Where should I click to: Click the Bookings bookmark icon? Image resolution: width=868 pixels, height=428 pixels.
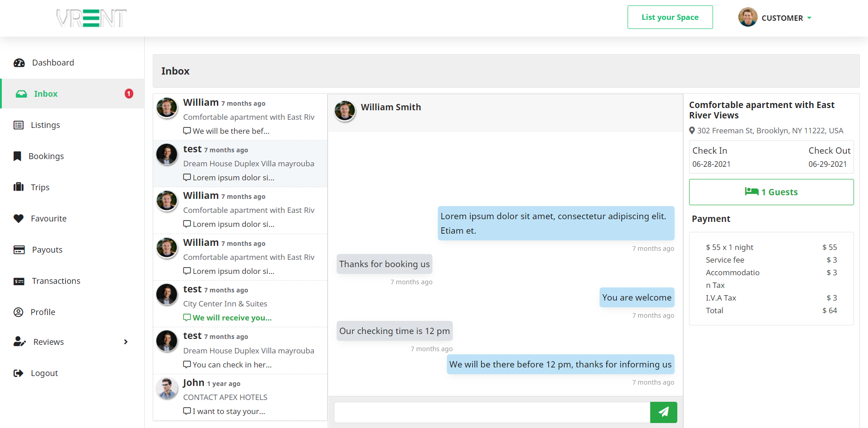18,156
